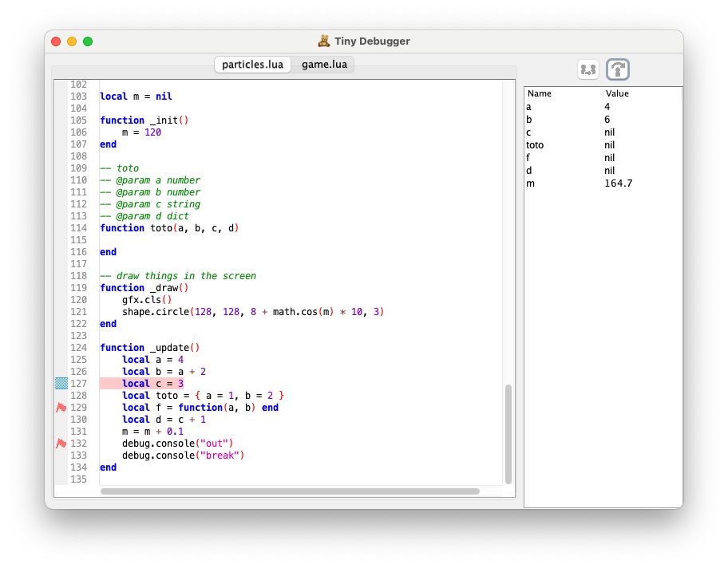Click the yellow minimize window button
The width and height of the screenshot is (728, 568).
tap(72, 41)
